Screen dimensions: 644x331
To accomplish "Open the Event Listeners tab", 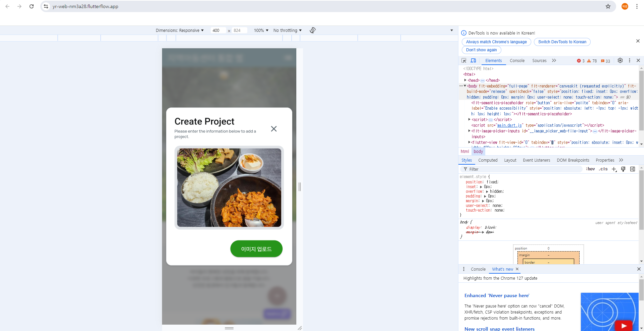I will coord(536,160).
